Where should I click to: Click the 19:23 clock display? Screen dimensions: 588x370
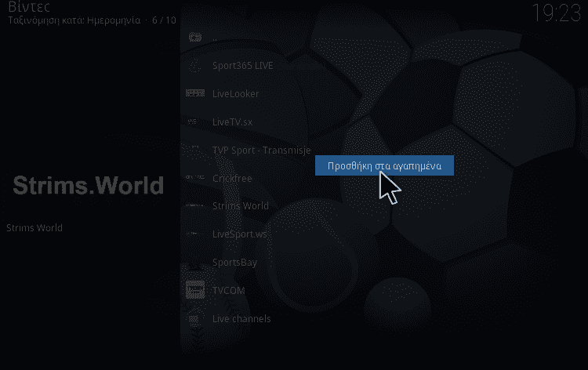556,13
